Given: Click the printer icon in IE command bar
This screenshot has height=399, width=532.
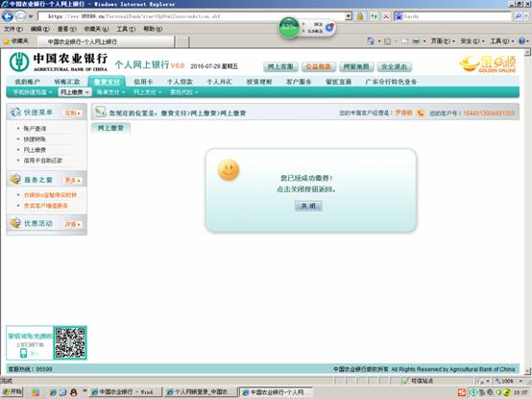Looking at the screenshot, I should coord(416,41).
